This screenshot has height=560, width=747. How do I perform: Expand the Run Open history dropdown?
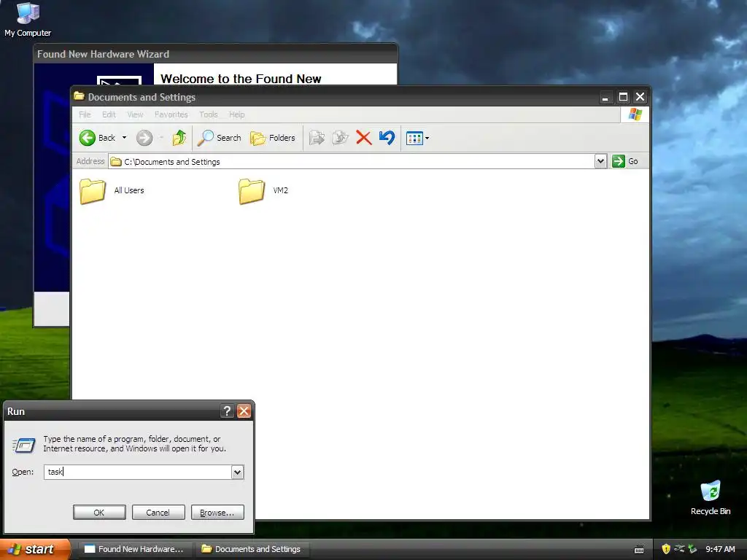point(237,472)
